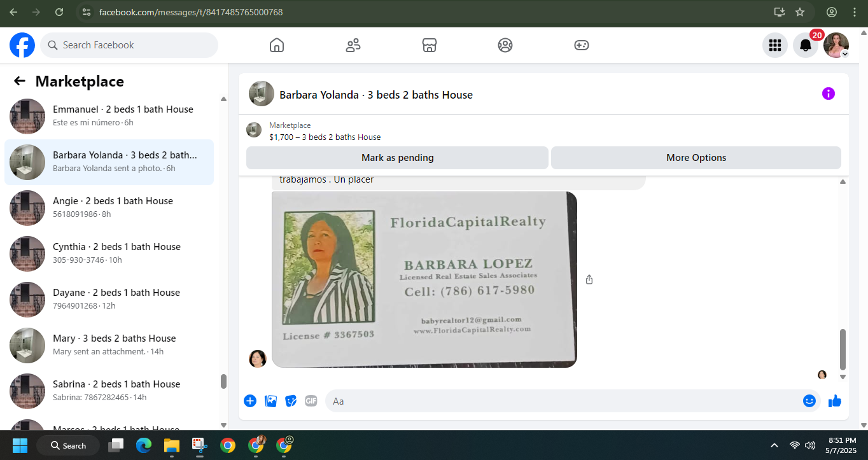This screenshot has width=868, height=460.
Task: Open Sabrina 2 beds 1 bath conversation
Action: (x=109, y=391)
